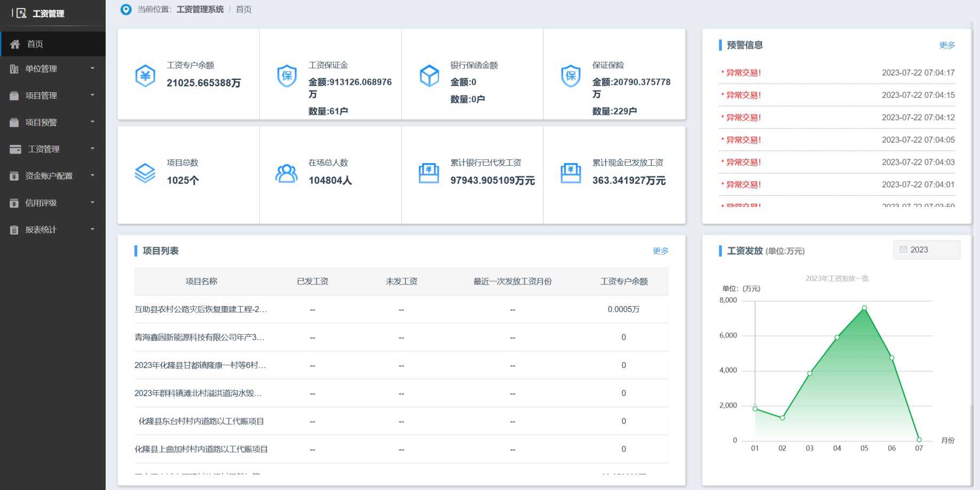The height and width of the screenshot is (490, 980).
Task: Click the 单位管理 building icon
Action: tap(14, 68)
